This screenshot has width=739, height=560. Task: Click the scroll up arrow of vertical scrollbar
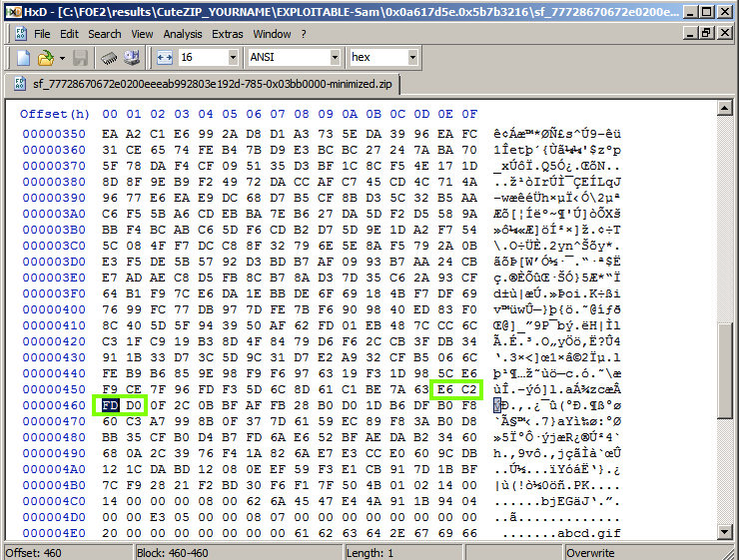(724, 108)
